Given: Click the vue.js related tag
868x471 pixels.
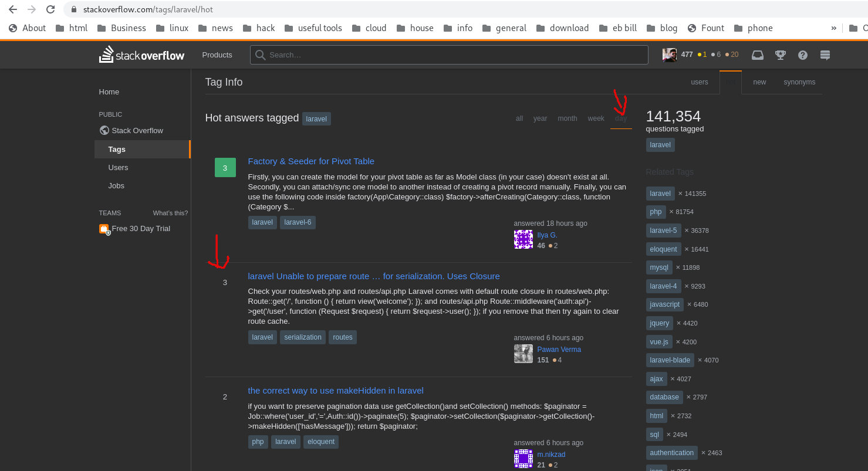Looking at the screenshot, I should tap(659, 342).
